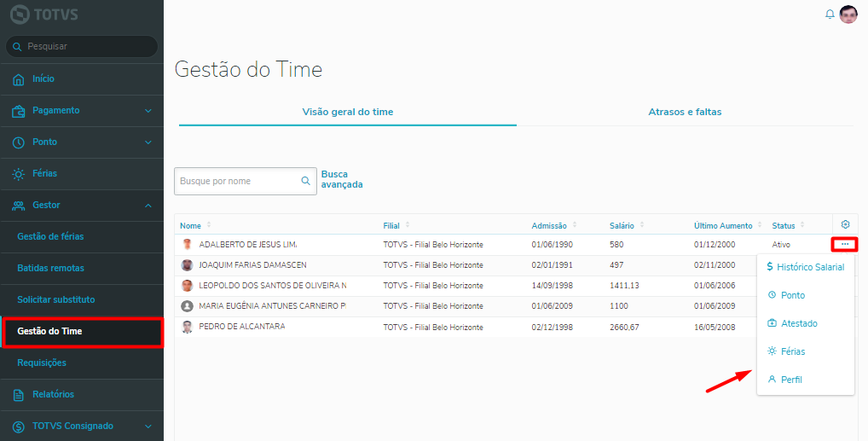The height and width of the screenshot is (441, 868).
Task: Click Adalberto de Jesus avatar
Action: 187,244
